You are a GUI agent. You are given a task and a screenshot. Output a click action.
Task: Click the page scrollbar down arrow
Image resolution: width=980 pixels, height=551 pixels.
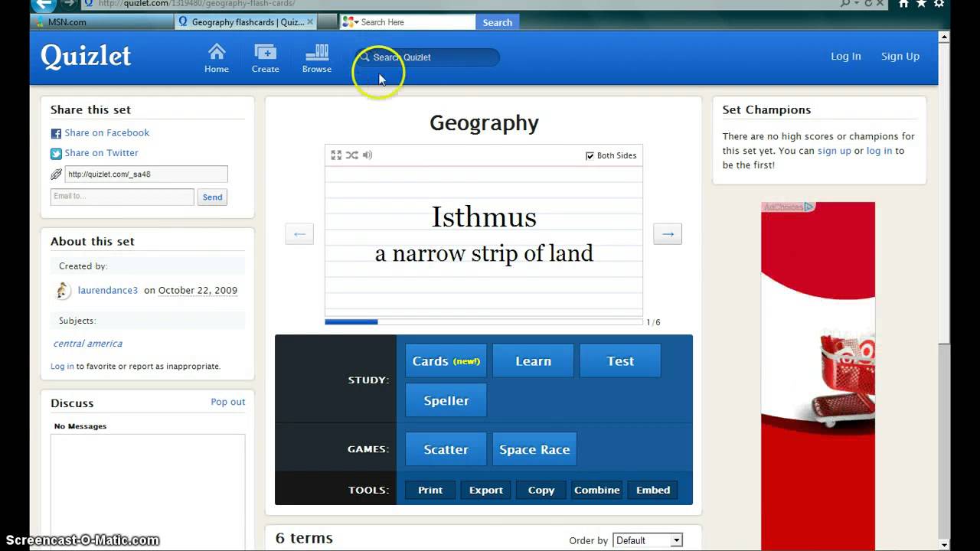coord(944,544)
